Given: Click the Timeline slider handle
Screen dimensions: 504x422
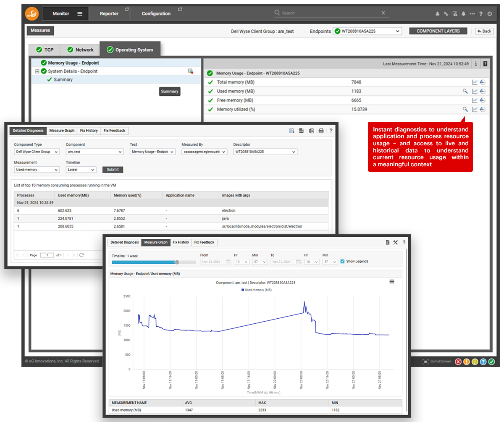Looking at the screenshot, I should pos(177,262).
